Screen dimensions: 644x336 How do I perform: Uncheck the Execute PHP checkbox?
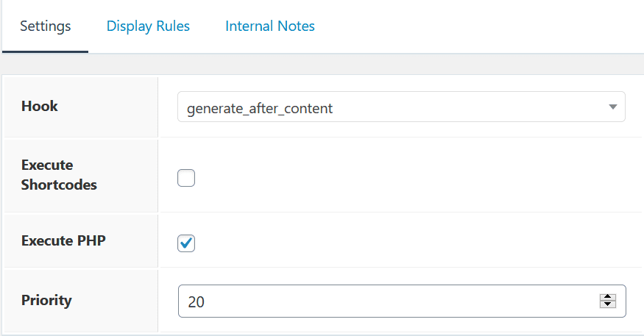click(x=186, y=243)
